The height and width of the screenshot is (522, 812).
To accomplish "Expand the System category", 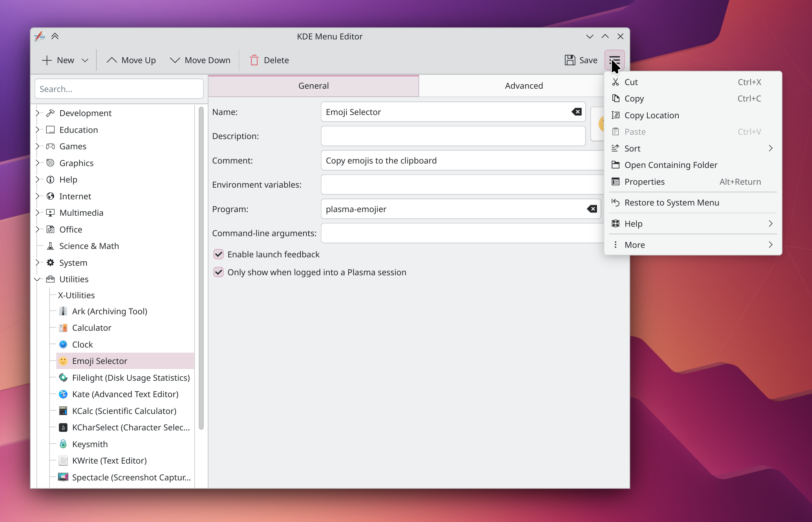I will click(37, 263).
